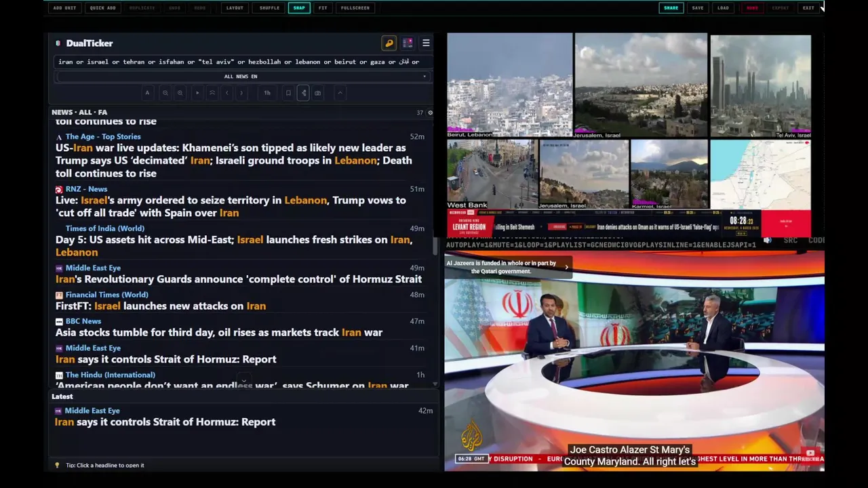
Task: Click the EXIT button
Action: coord(808,8)
